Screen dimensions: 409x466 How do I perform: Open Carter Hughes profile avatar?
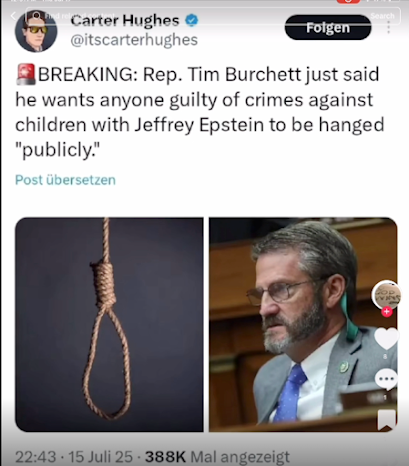(x=36, y=31)
